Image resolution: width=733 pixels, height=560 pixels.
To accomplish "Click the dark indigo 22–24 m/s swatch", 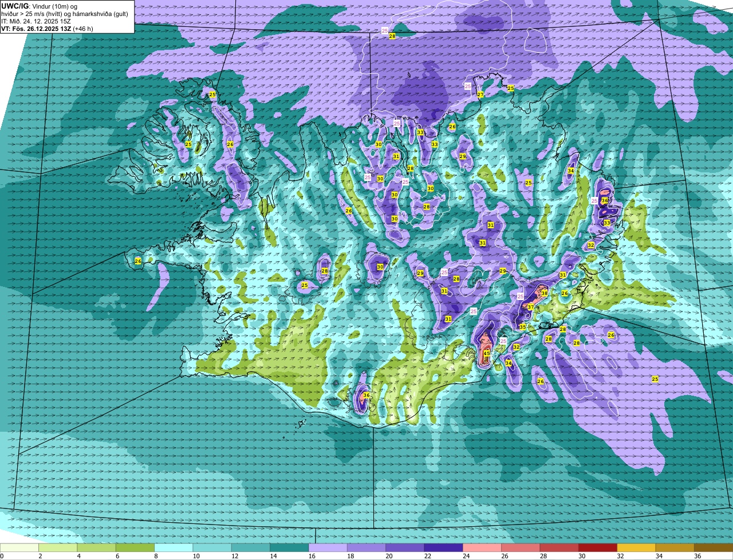I will pos(443,547).
